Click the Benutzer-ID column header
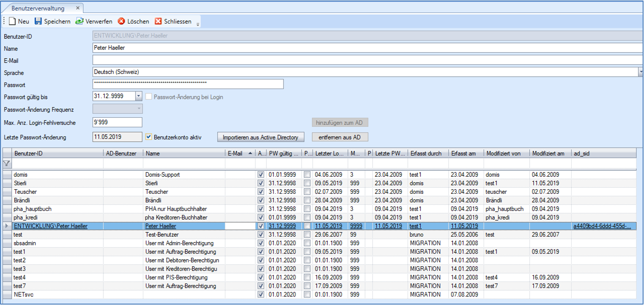Image resolution: width=644 pixels, height=305 pixels. [29, 154]
